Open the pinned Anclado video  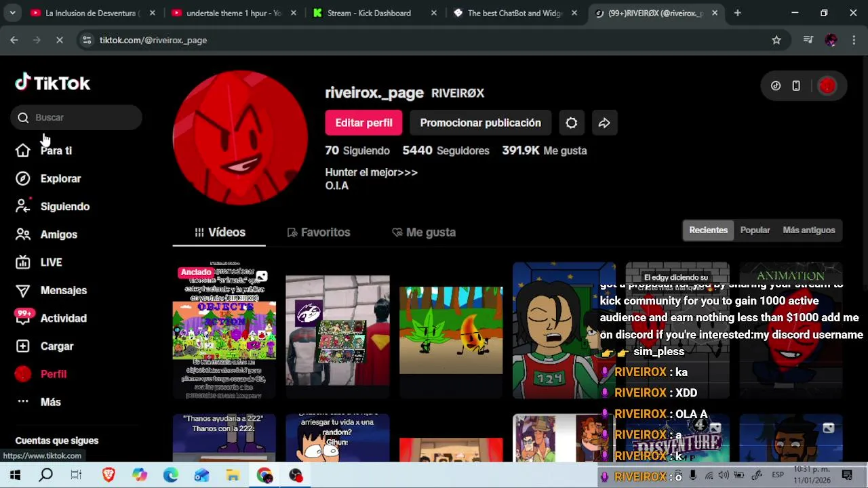[224, 331]
